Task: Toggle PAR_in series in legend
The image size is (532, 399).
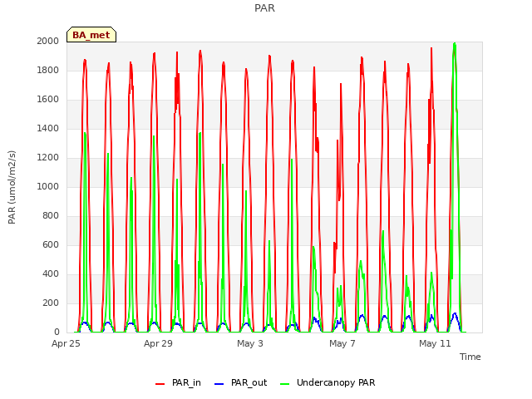Action: [178, 382]
